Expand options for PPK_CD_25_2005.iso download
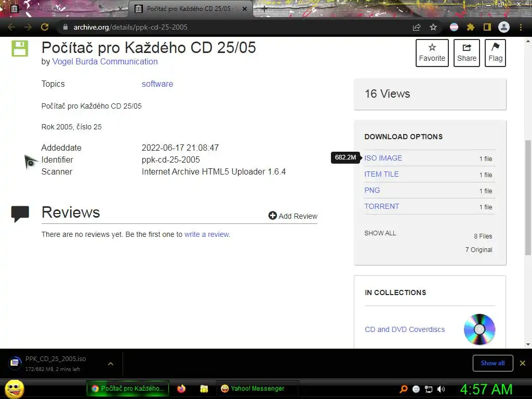Viewport: 532px width, 399px height. (x=111, y=364)
